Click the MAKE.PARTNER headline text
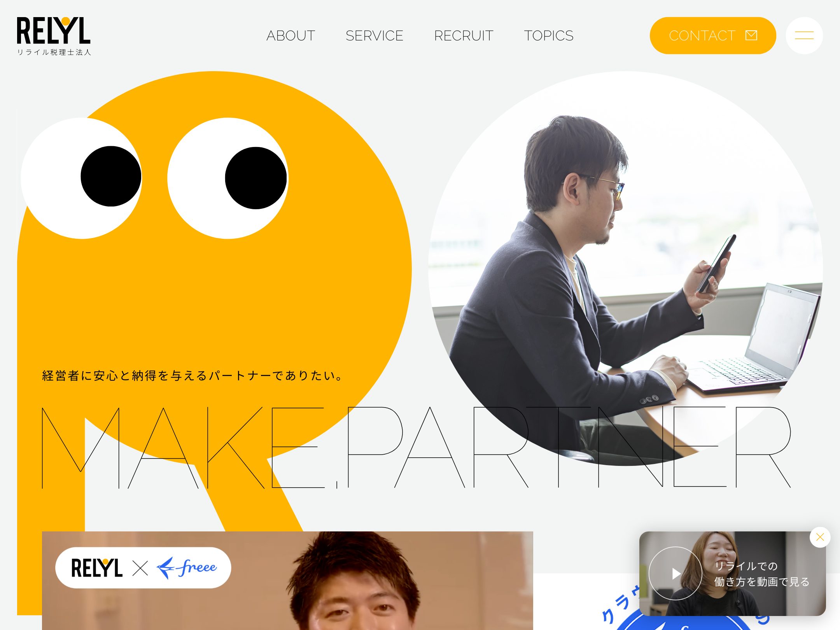Screen dimensions: 840x630 416,447
